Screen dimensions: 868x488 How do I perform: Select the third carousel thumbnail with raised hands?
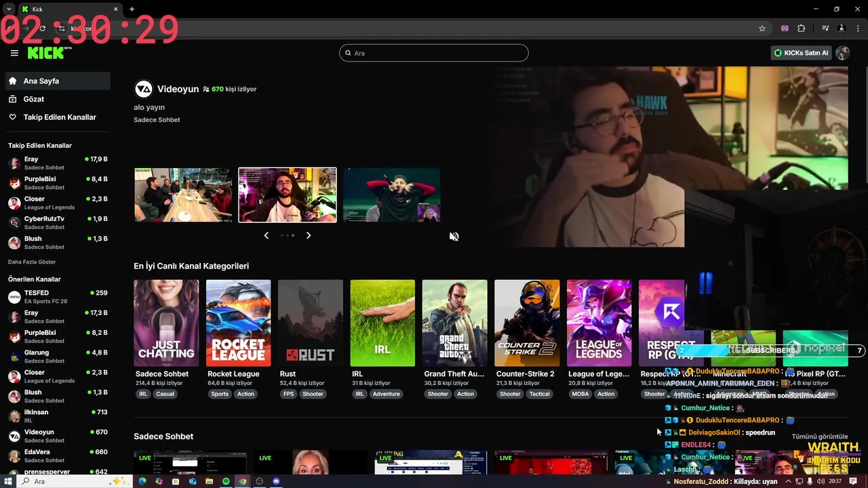click(x=392, y=195)
